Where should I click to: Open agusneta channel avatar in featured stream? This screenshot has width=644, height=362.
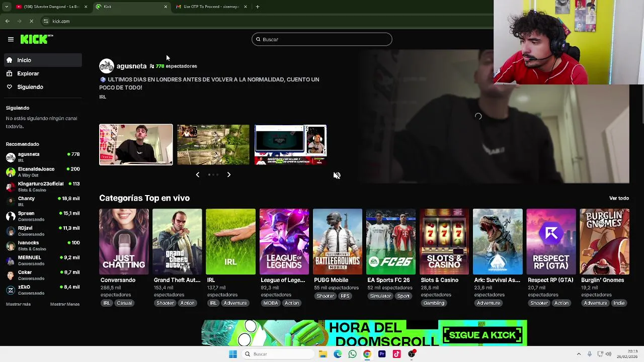(x=106, y=66)
